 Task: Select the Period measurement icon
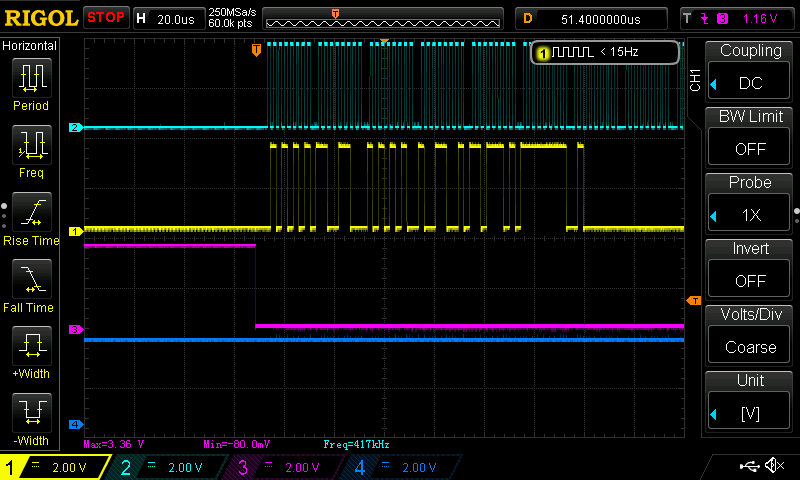32,78
